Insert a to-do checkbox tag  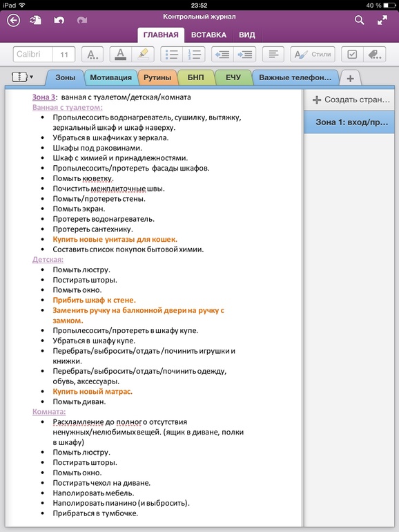coord(352,55)
